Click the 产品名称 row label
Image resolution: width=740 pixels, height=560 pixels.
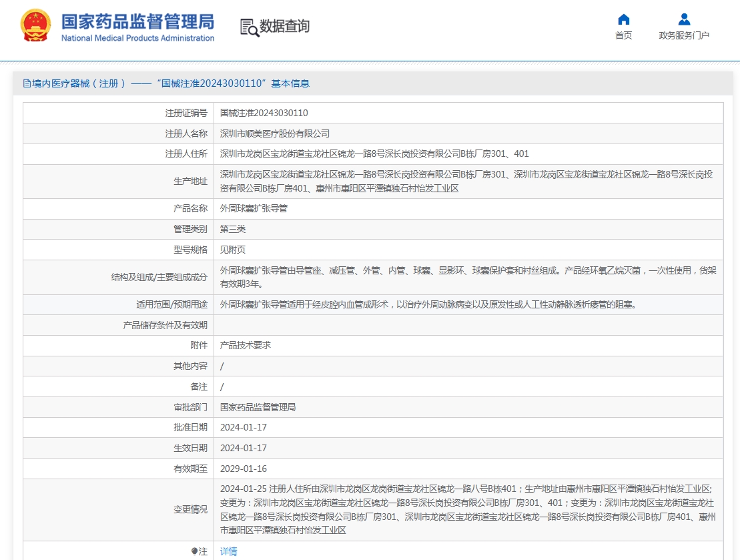click(190, 208)
